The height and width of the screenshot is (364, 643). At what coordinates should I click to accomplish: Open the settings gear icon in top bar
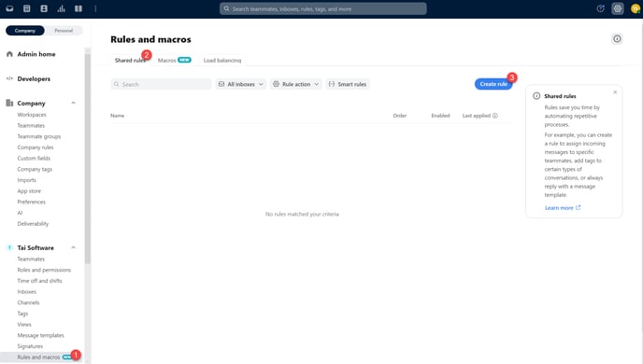pos(618,8)
